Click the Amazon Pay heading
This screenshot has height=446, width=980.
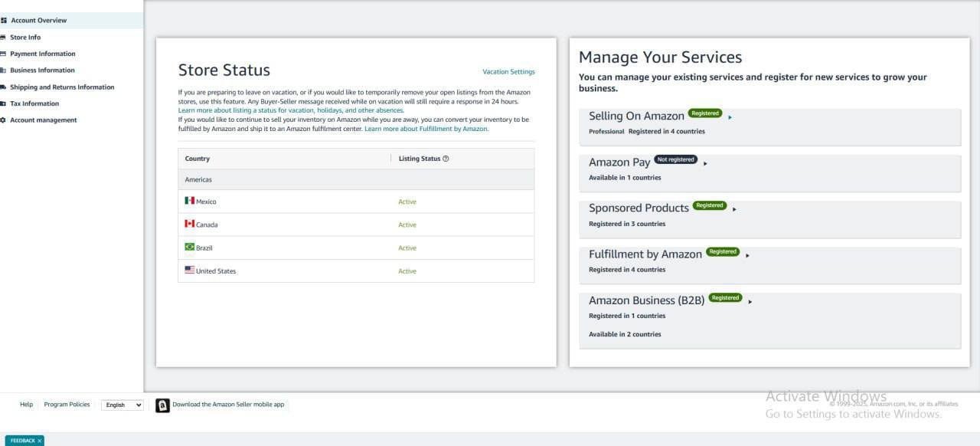tap(619, 162)
